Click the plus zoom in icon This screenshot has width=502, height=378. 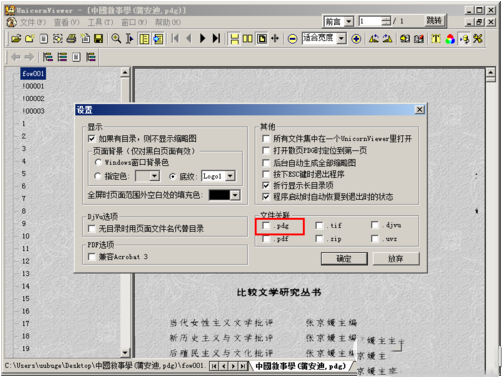[356, 39]
